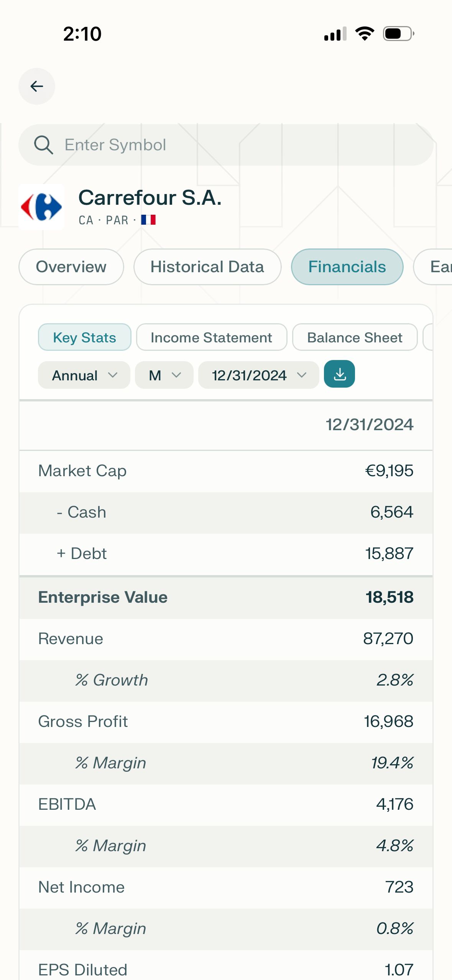Expand the M units dropdown
The width and height of the screenshot is (452, 980).
click(164, 375)
